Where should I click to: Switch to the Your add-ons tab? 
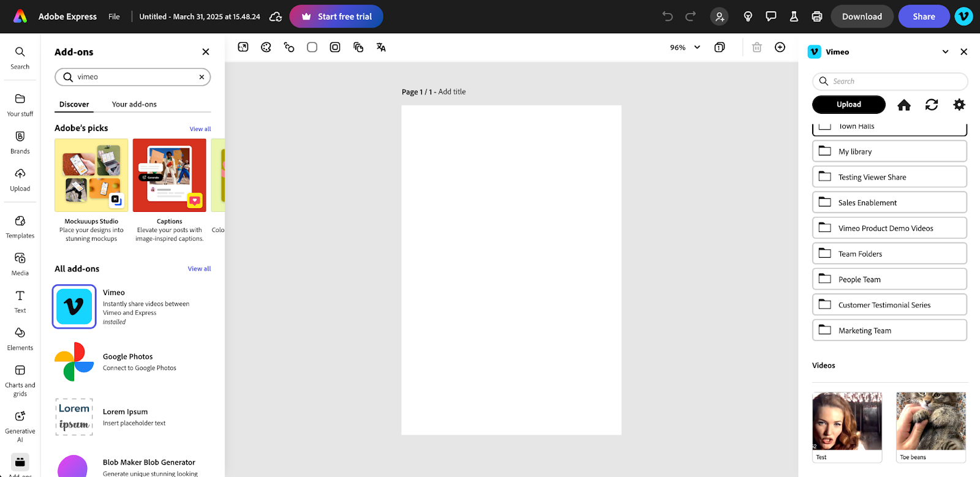pos(134,104)
